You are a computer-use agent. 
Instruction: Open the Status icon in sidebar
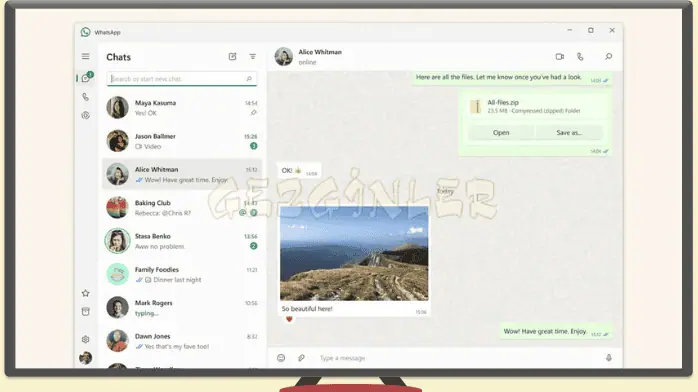[x=85, y=115]
